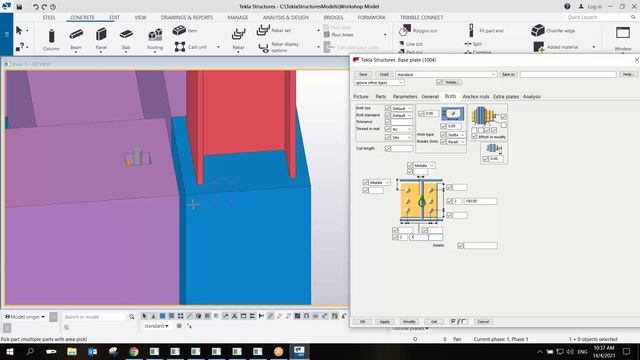Screen dimensions: 640x360
Task: Toggle the Rotate Slots checkbox
Action: click(x=443, y=142)
